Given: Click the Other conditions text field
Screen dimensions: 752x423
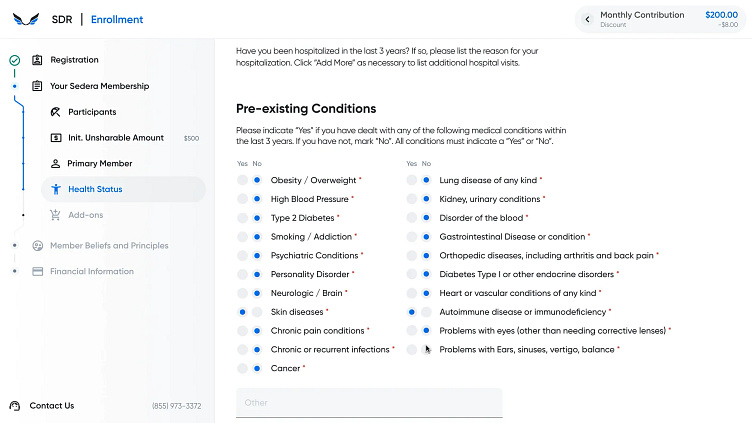Looking at the screenshot, I should 368,403.
